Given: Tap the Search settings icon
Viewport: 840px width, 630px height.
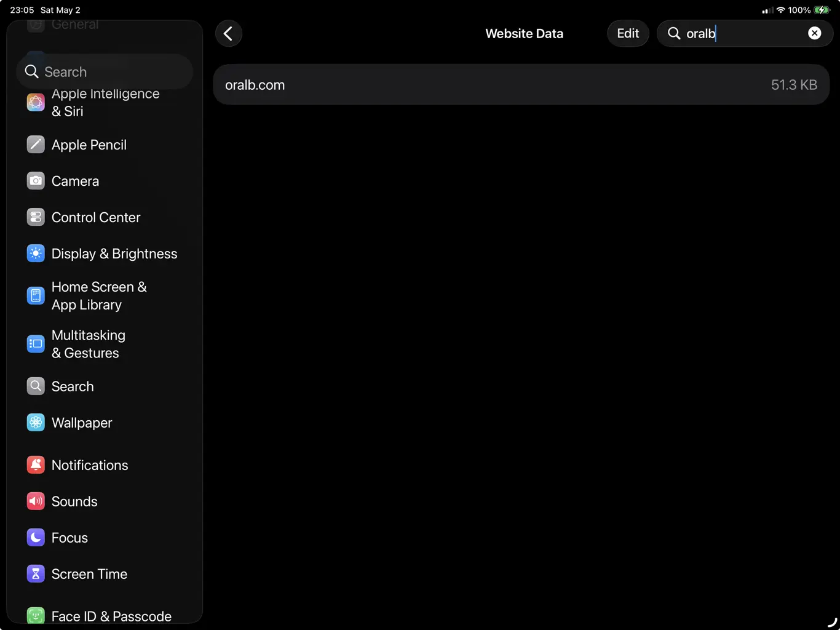Looking at the screenshot, I should click(36, 386).
